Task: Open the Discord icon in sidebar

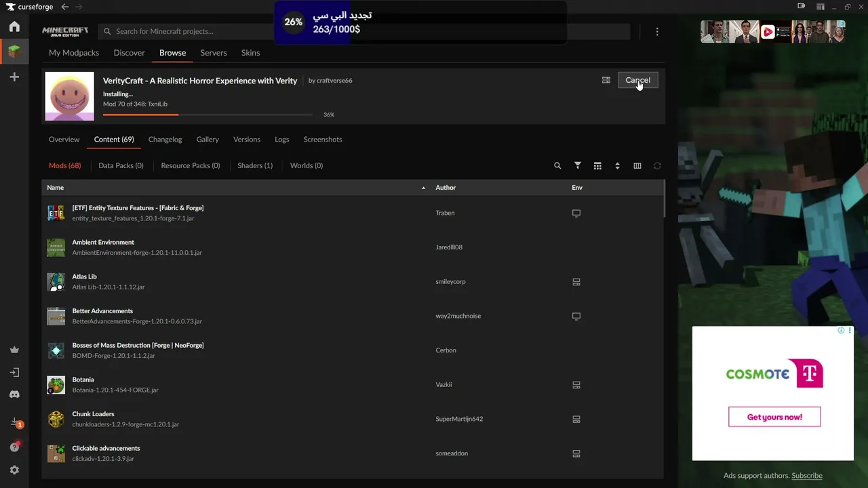Action: [x=14, y=394]
